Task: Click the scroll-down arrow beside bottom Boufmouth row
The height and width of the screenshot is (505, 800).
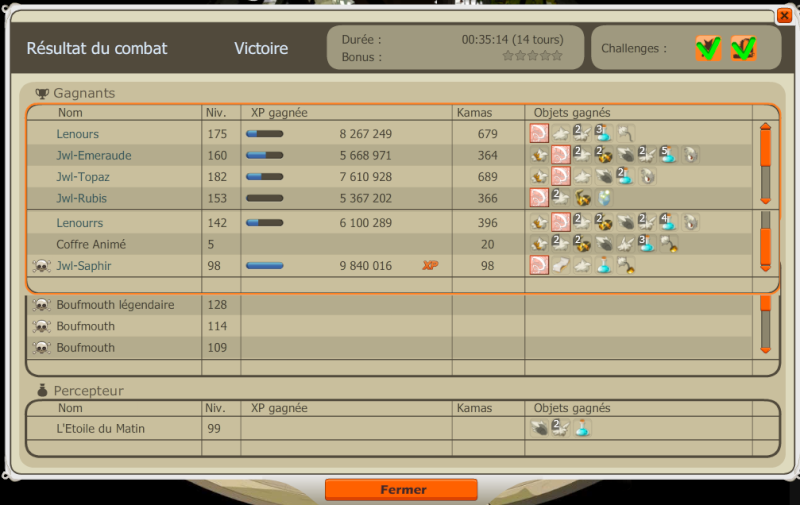Action: pos(765,350)
